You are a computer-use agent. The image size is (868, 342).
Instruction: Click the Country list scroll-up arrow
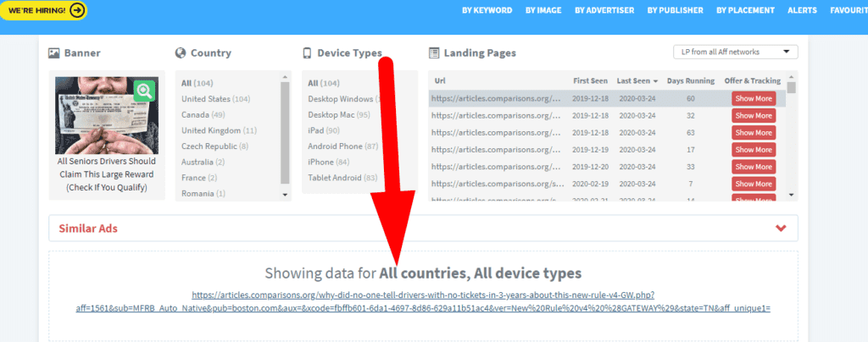(285, 77)
